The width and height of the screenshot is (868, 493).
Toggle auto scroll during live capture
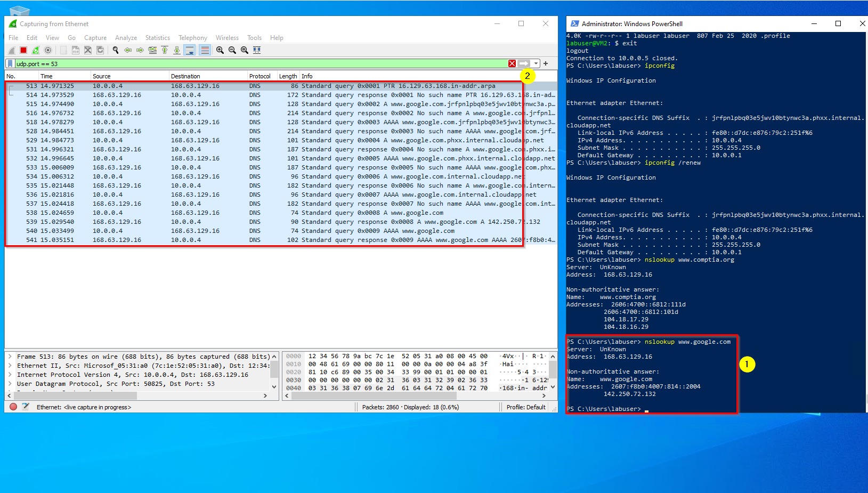(x=190, y=50)
